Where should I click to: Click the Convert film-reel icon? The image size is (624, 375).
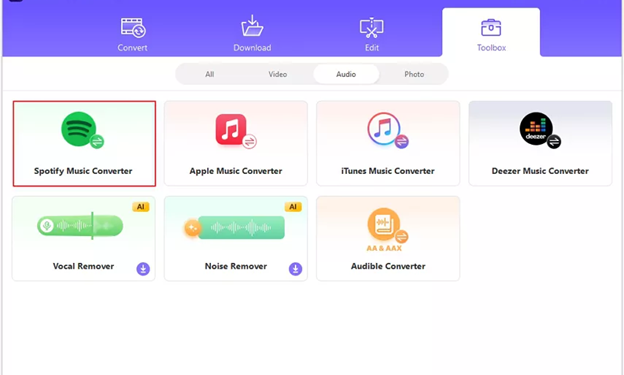coord(133,27)
